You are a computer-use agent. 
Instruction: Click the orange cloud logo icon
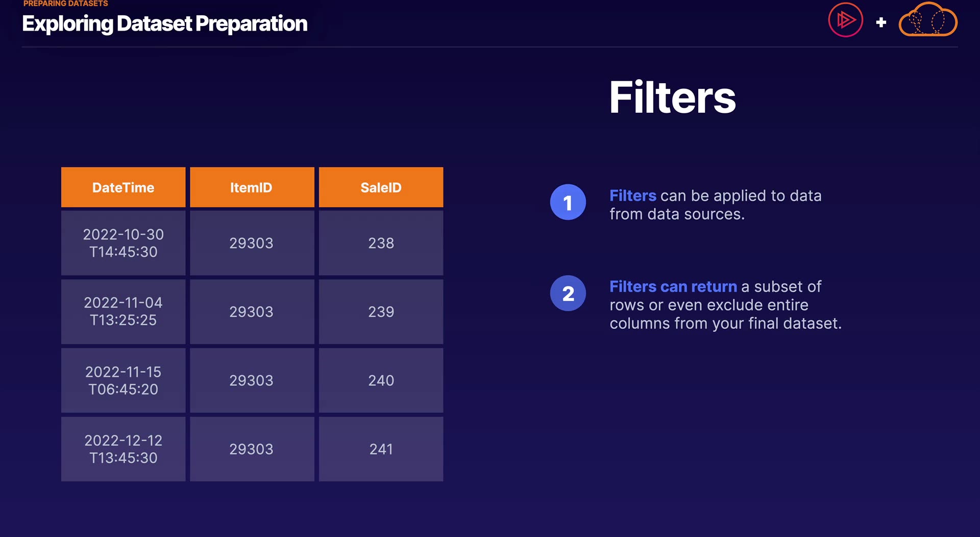pos(927,20)
